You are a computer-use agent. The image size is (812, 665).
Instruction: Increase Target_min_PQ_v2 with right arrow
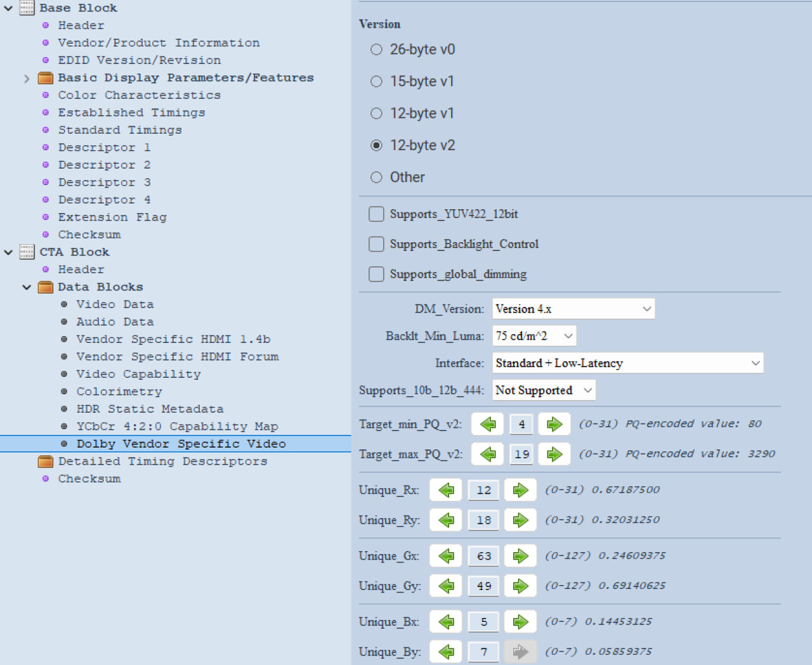coord(554,424)
